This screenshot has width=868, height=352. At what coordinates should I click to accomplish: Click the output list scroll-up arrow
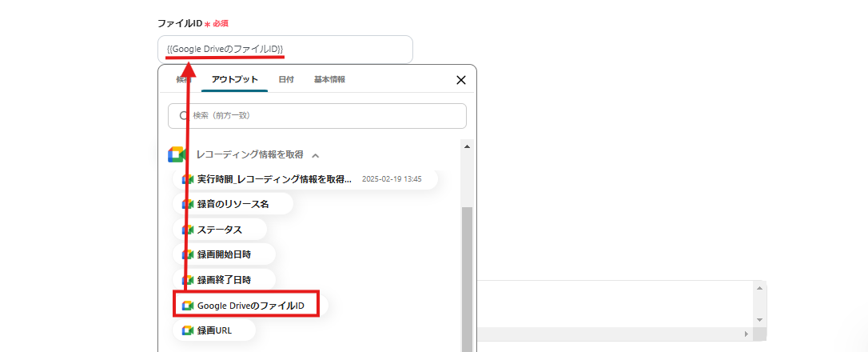pos(467,146)
